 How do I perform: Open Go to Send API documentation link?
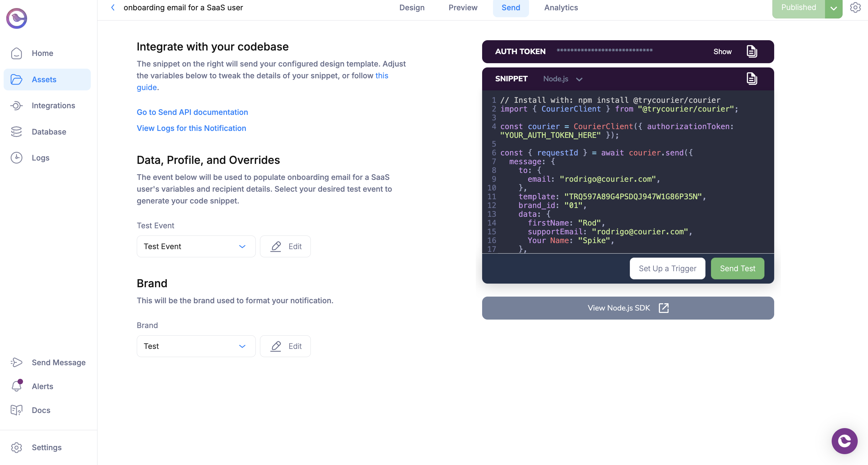pos(192,112)
